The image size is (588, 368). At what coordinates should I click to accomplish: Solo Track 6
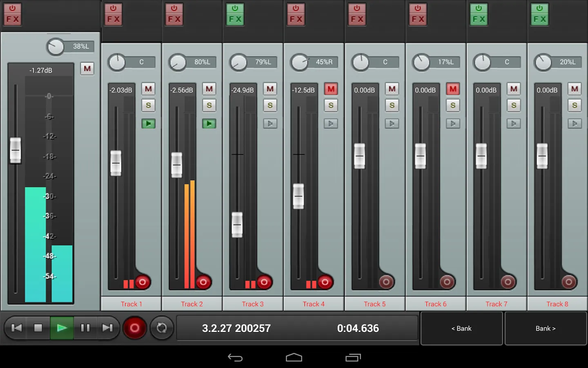[x=453, y=105]
